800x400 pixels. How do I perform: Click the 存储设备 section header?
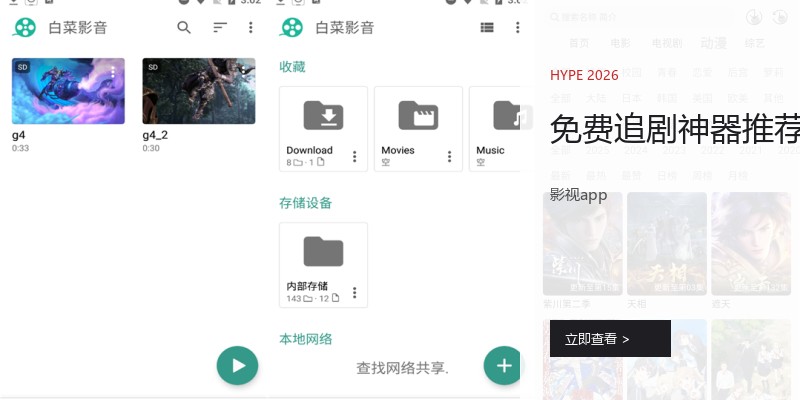306,203
